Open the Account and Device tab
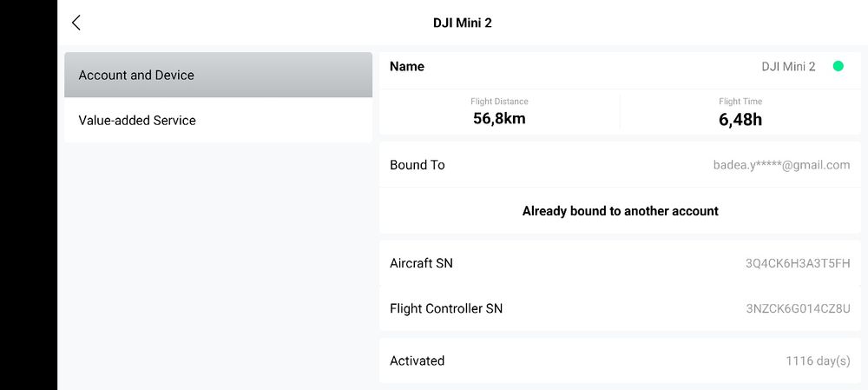Image resolution: width=868 pixels, height=390 pixels. pos(218,76)
